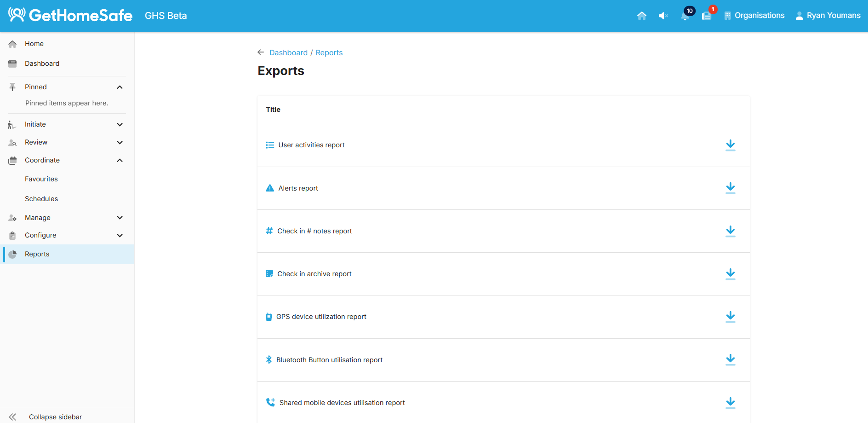The width and height of the screenshot is (868, 423).
Task: Download the Alerts report
Action: (731, 188)
